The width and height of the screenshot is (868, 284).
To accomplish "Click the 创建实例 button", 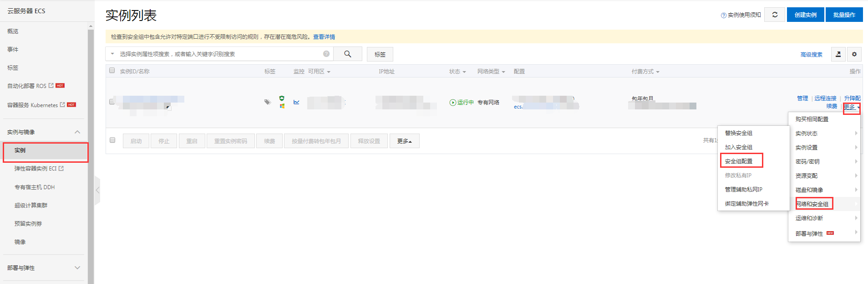I will coord(805,15).
